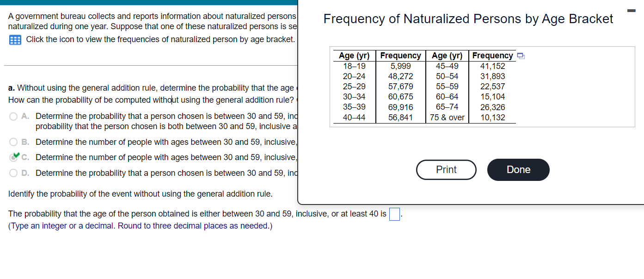Screen dimensions: 644x279
Task: Click the frequency value 31,893
Action: coord(493,76)
